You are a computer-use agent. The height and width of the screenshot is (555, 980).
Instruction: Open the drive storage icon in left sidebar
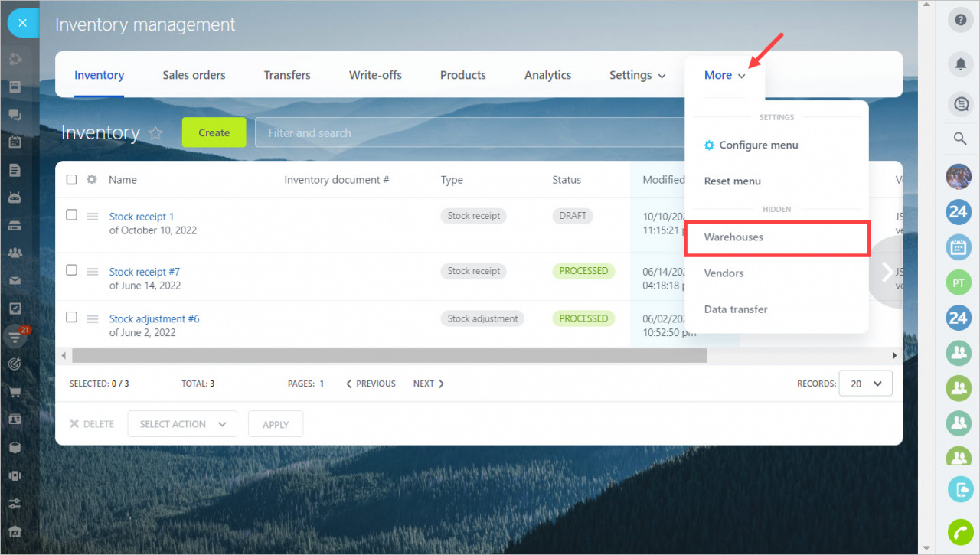(x=15, y=225)
